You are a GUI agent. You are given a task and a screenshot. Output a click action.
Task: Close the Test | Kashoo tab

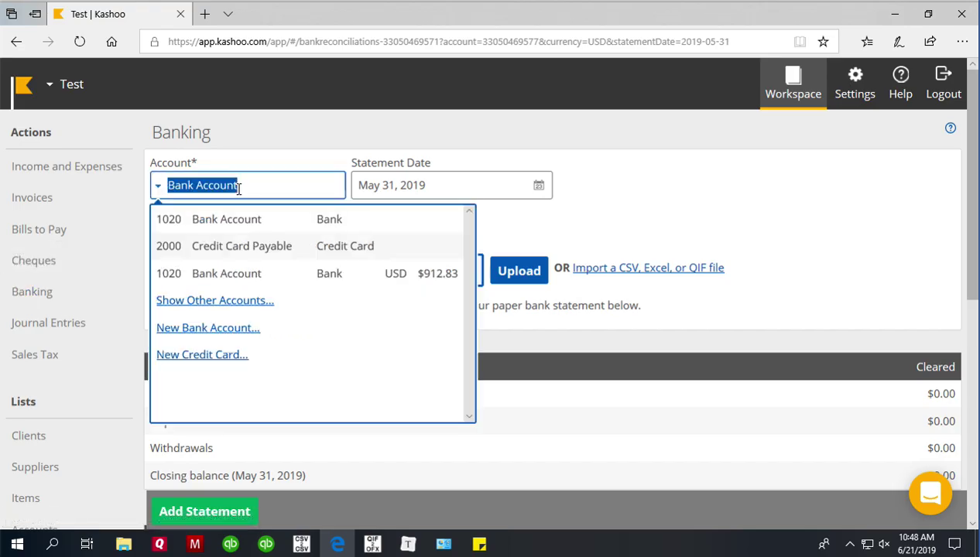tap(180, 14)
